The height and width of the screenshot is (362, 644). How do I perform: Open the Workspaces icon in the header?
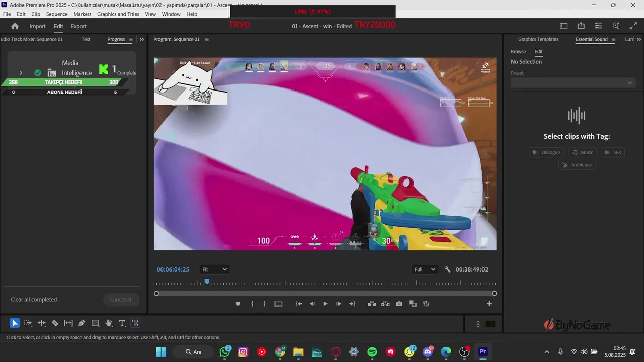(598, 26)
